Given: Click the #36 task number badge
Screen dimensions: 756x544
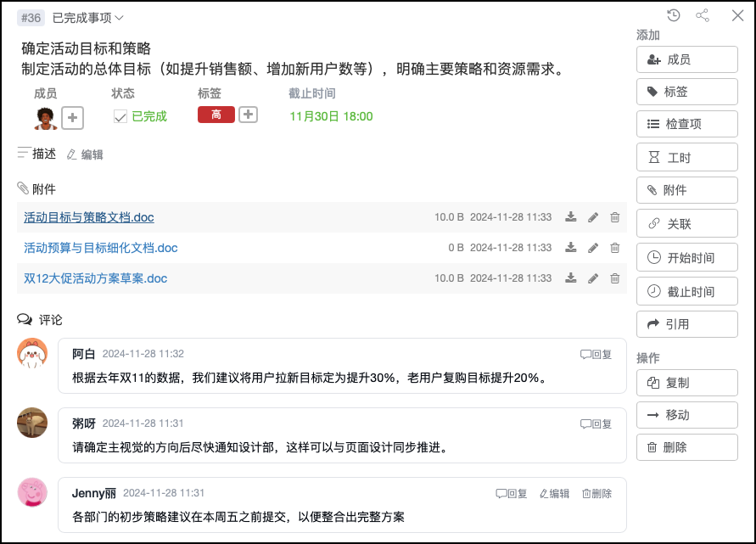Looking at the screenshot, I should pos(31,18).
